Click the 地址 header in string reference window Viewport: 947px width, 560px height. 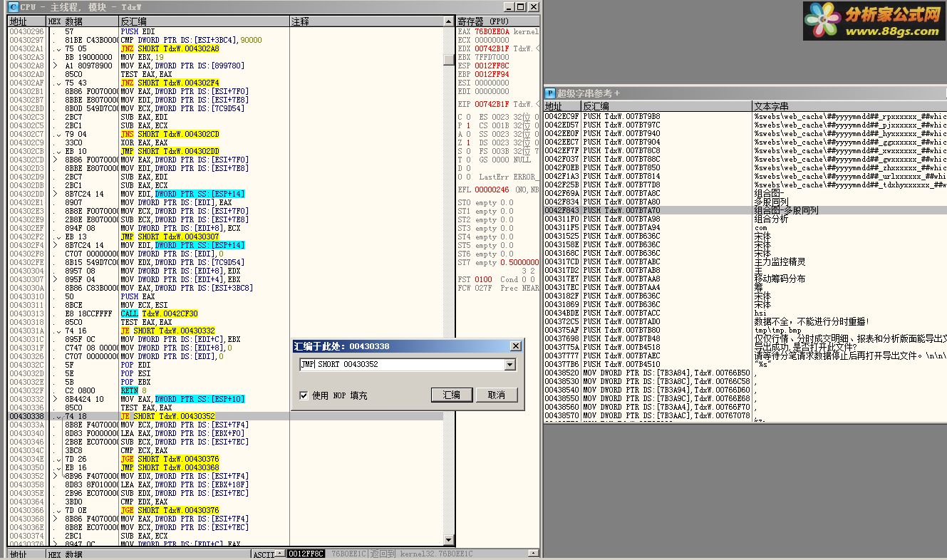point(562,106)
